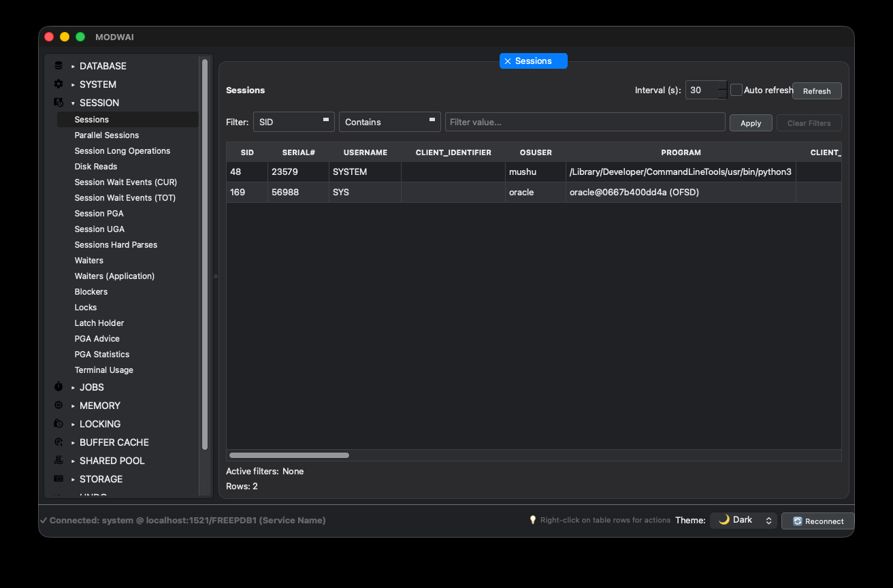The image size is (893, 588).
Task: Click the Refresh button
Action: [817, 91]
